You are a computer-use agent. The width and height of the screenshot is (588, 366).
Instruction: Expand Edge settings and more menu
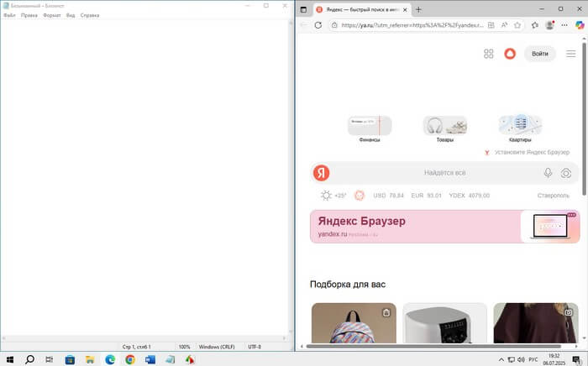564,25
